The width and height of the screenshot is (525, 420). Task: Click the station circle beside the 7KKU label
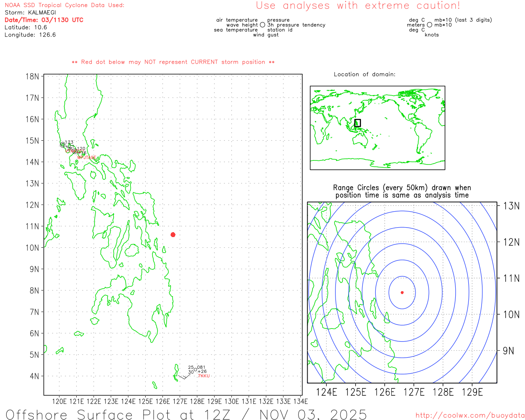click(195, 370)
